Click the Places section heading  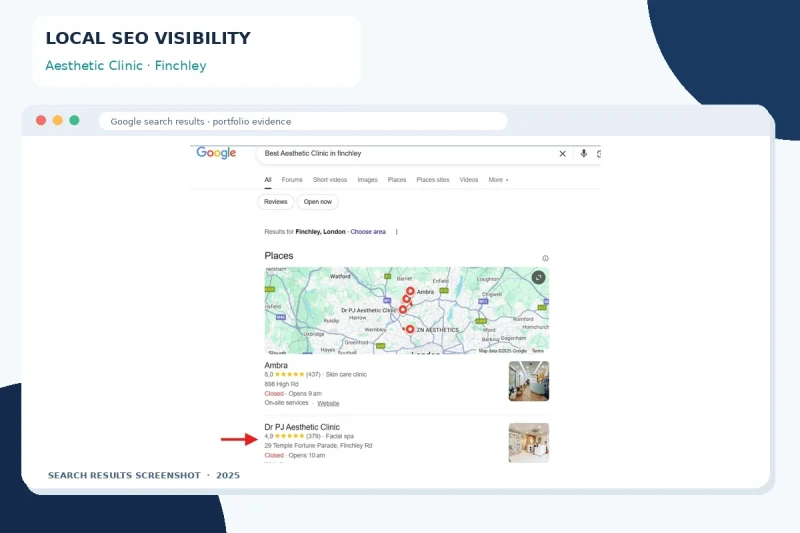pos(279,256)
